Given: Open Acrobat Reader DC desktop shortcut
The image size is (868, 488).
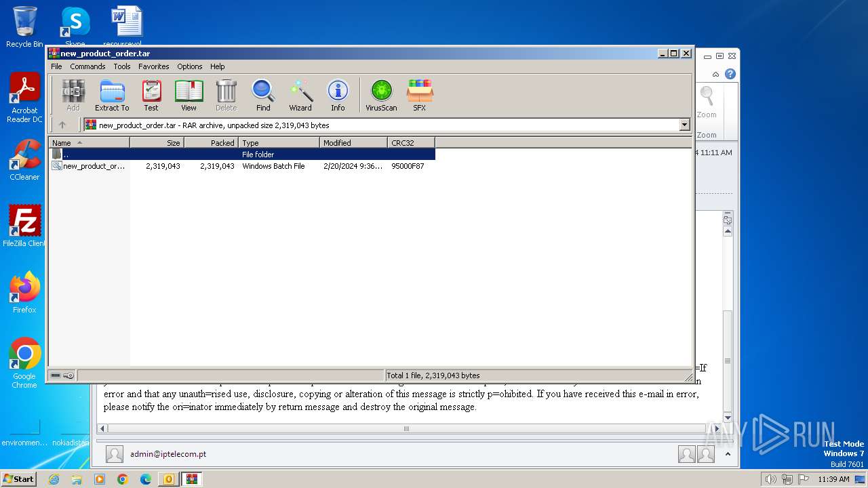Looking at the screenshot, I should (x=24, y=98).
